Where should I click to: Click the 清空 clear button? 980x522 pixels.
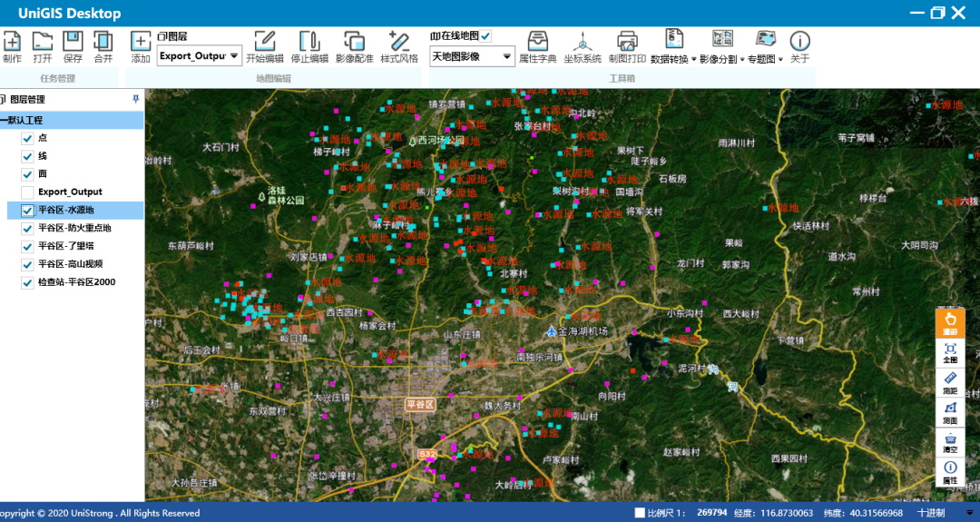(950, 442)
